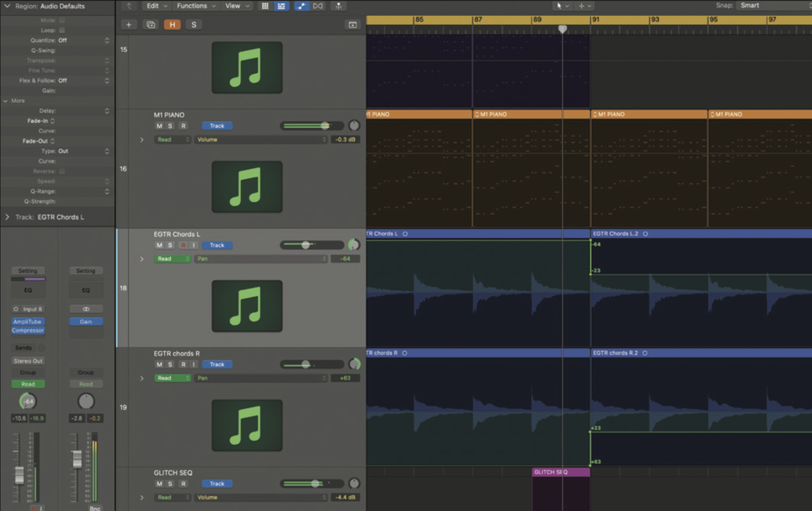Open the EQ slot on the channel strip

28,289
